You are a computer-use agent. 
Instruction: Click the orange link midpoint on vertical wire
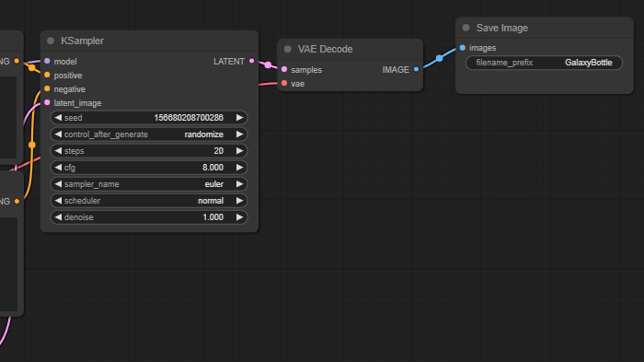32,145
